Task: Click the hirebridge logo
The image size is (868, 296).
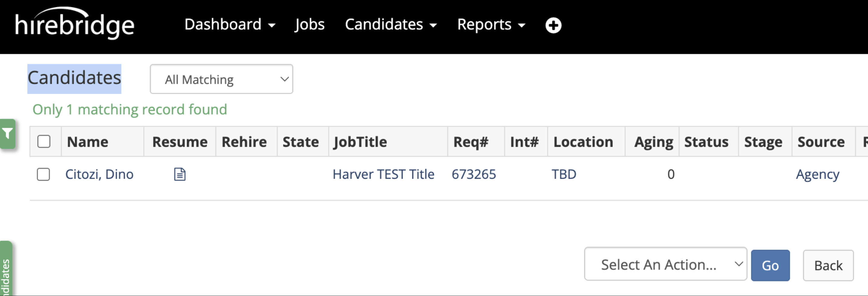Action: pyautogui.click(x=74, y=24)
